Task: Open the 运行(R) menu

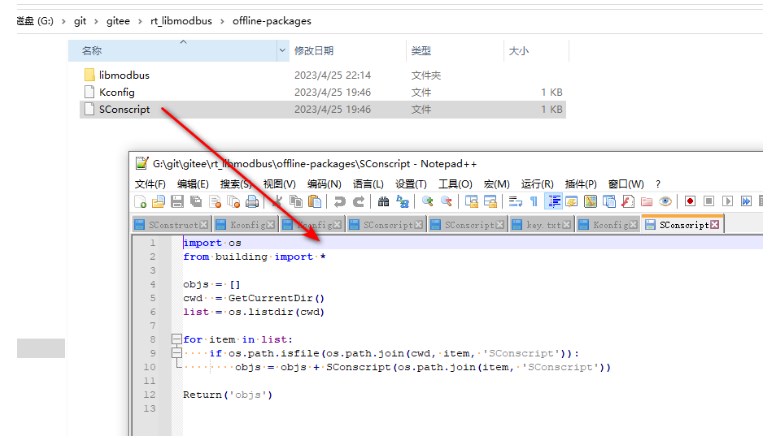Action: (537, 184)
